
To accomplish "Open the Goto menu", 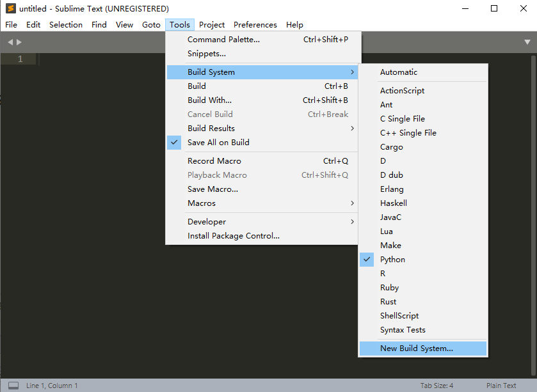I will coord(151,25).
